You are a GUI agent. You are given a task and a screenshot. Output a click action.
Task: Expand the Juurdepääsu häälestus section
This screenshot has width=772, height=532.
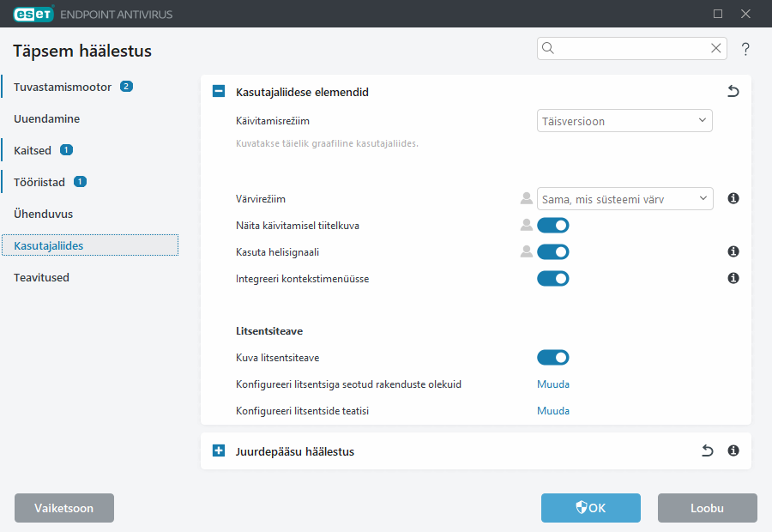click(219, 451)
